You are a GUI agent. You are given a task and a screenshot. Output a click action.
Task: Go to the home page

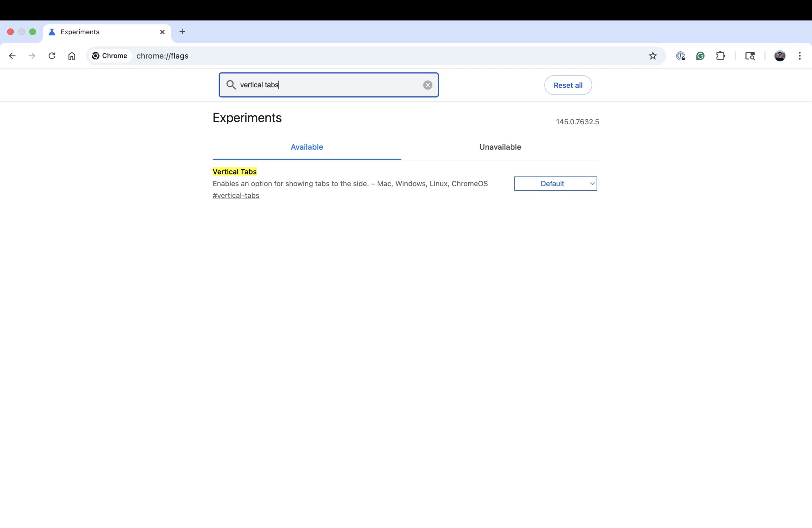tap(72, 56)
